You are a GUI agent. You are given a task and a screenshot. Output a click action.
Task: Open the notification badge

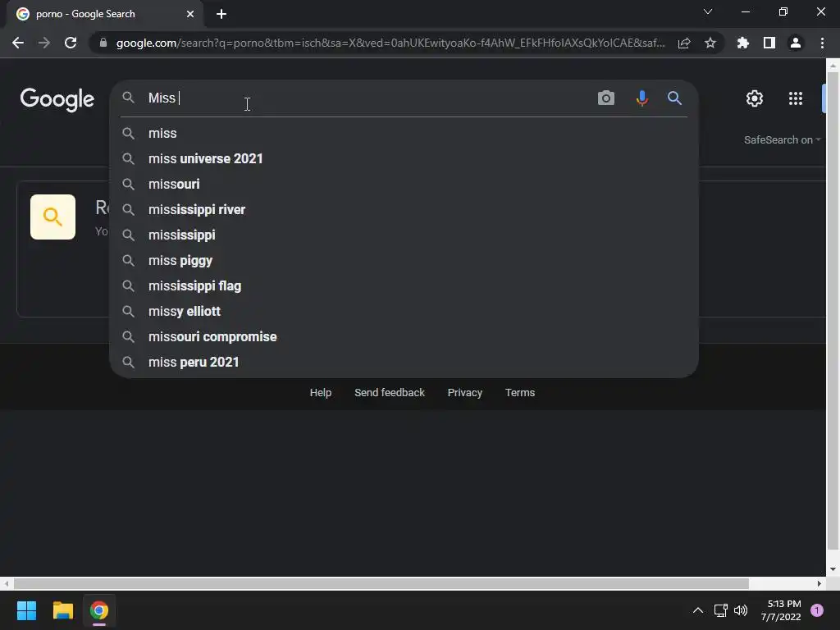coord(817,610)
